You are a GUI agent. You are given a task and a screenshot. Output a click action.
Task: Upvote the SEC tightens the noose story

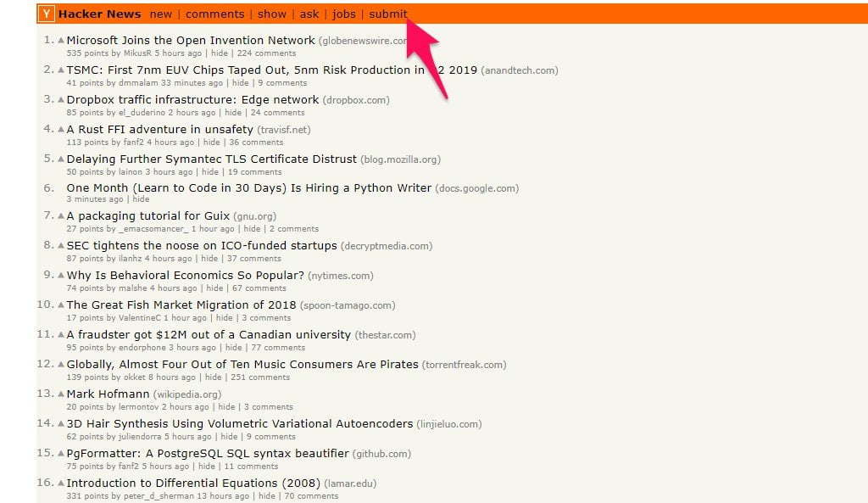pos(61,245)
